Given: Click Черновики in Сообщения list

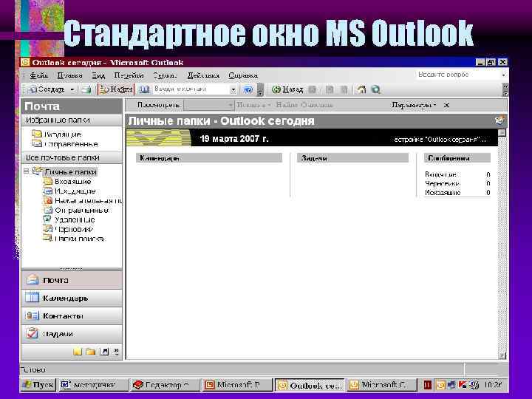Looking at the screenshot, I should (442, 183).
